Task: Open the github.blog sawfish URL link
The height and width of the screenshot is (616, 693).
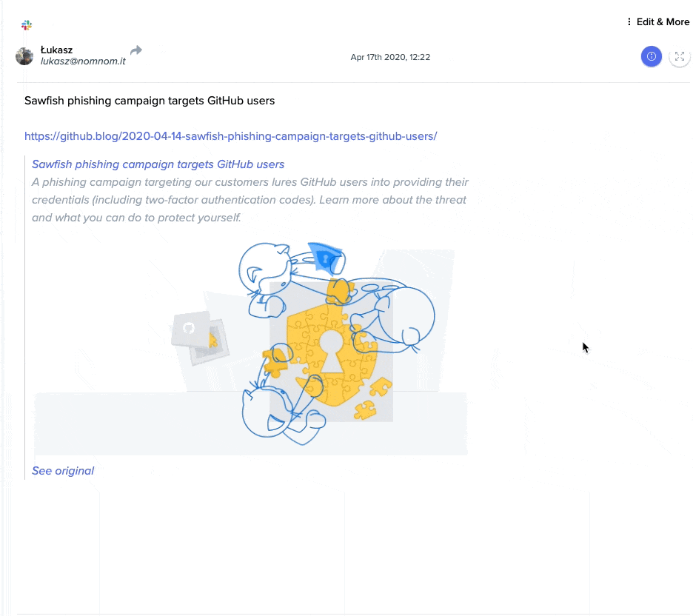Action: coord(231,136)
